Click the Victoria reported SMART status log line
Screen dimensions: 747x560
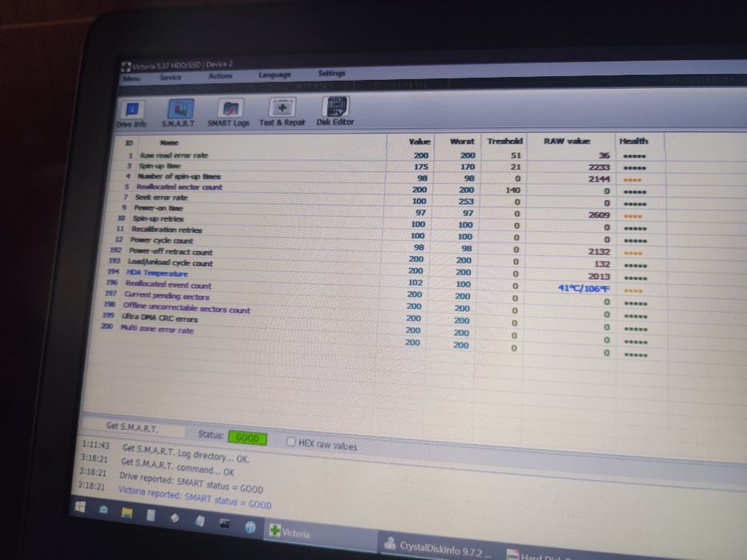[195, 497]
